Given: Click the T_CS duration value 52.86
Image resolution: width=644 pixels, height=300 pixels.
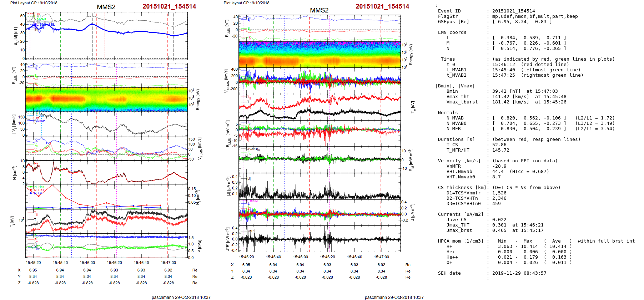Looking at the screenshot, I should (x=499, y=145).
